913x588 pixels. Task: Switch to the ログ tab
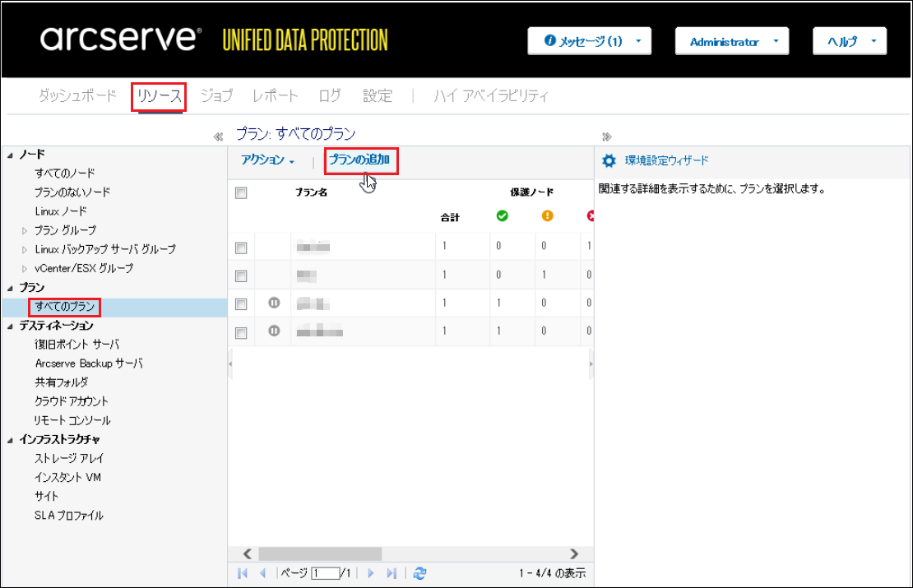coord(330,96)
